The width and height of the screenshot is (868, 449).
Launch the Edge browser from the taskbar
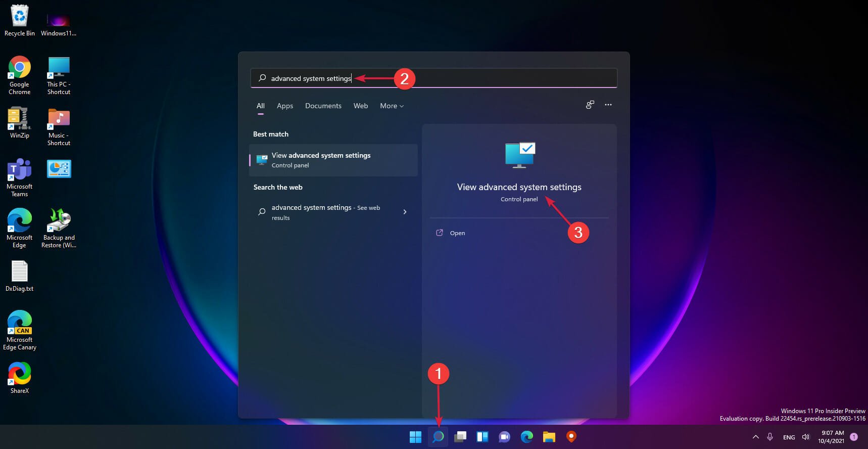point(526,437)
